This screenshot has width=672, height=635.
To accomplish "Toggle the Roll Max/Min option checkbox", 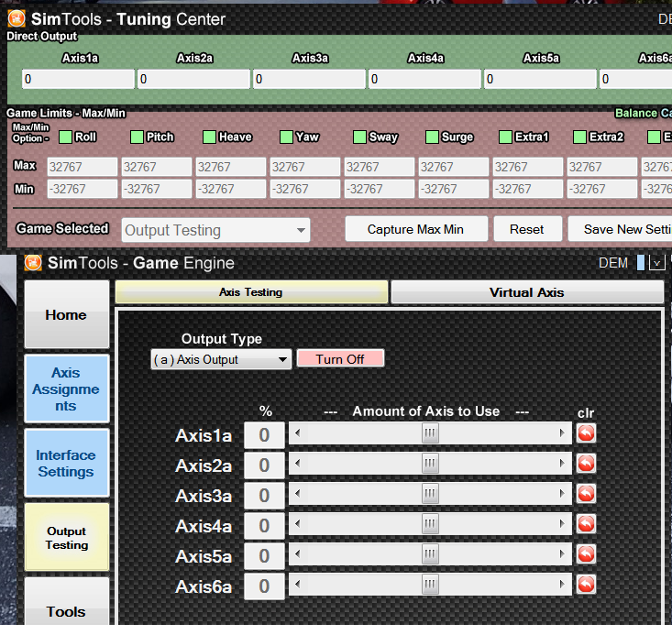I will pos(66,137).
